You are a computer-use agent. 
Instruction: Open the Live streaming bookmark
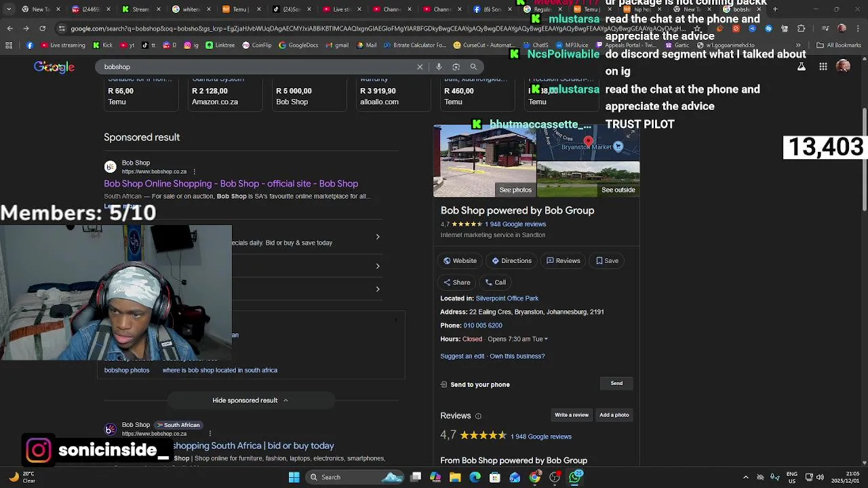pos(62,45)
